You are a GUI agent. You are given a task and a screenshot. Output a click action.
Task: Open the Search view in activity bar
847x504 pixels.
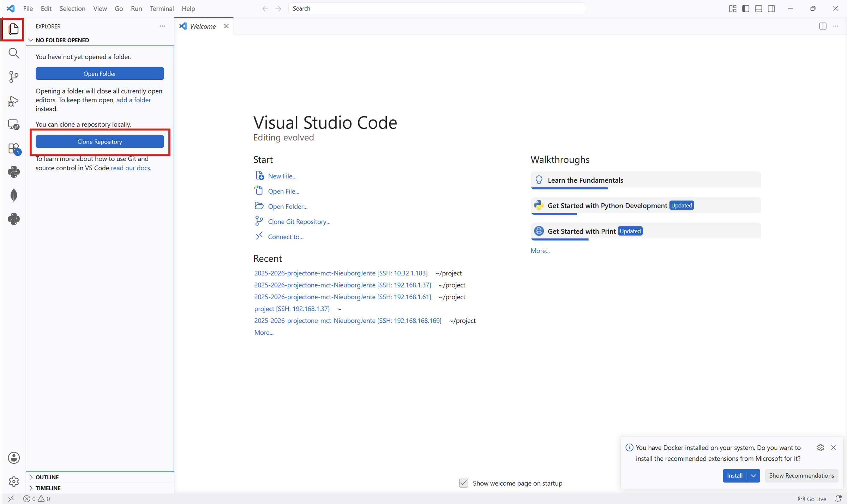click(x=14, y=53)
